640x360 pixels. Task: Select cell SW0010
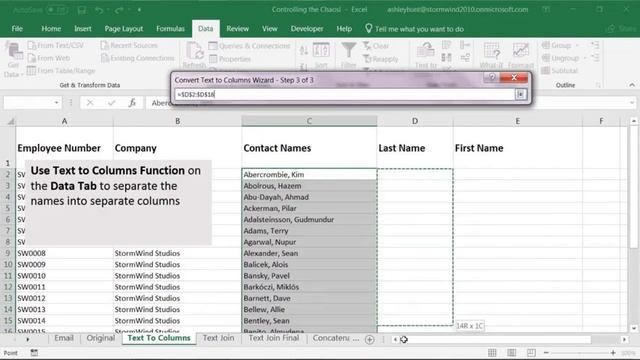[64, 276]
